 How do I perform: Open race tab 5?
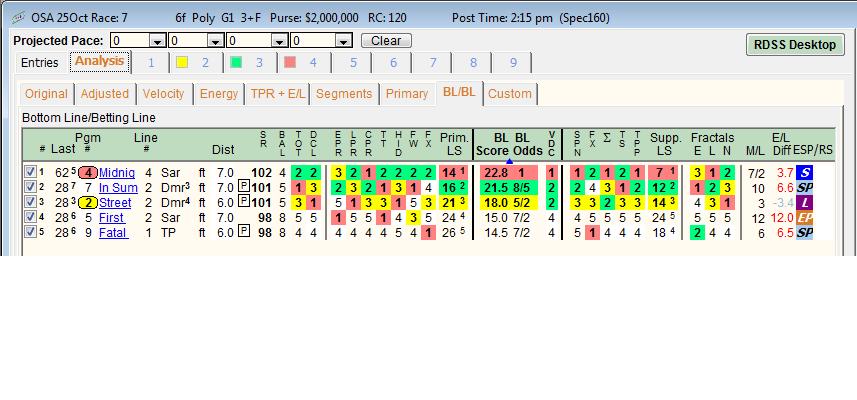pyautogui.click(x=353, y=63)
